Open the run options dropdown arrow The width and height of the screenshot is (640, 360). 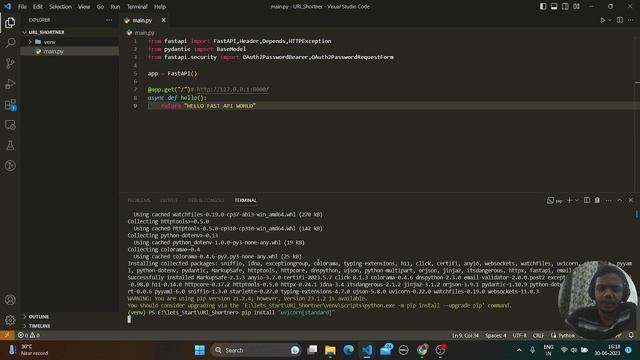[610, 20]
